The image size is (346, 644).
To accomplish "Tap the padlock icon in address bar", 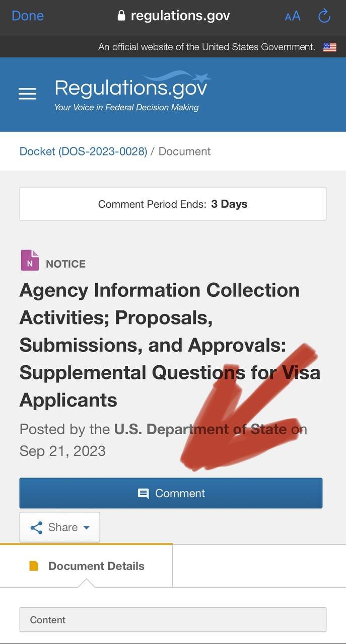I will tap(121, 16).
